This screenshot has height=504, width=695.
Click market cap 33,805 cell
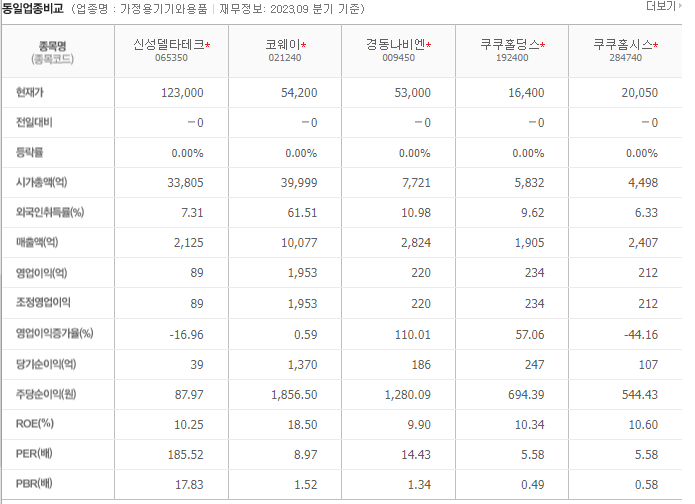coord(185,183)
